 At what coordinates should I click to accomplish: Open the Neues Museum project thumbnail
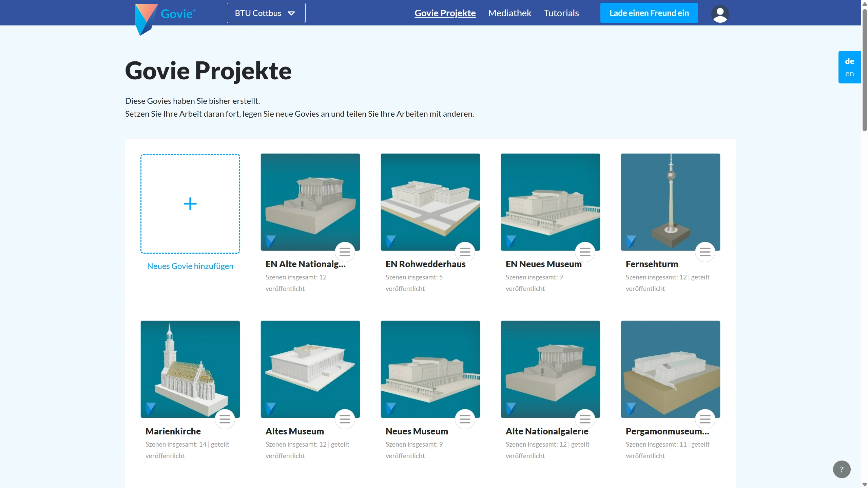(x=430, y=369)
